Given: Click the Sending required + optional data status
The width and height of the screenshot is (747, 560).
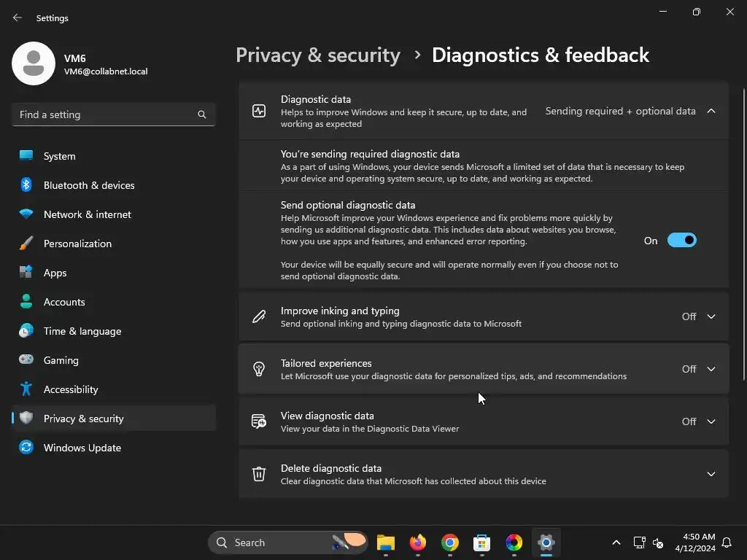Looking at the screenshot, I should click(620, 111).
